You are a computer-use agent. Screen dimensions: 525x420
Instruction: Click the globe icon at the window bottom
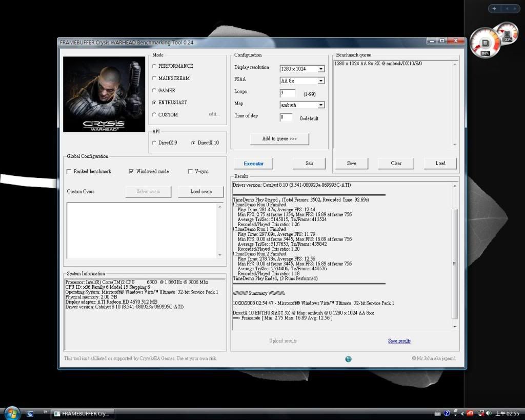(x=348, y=359)
